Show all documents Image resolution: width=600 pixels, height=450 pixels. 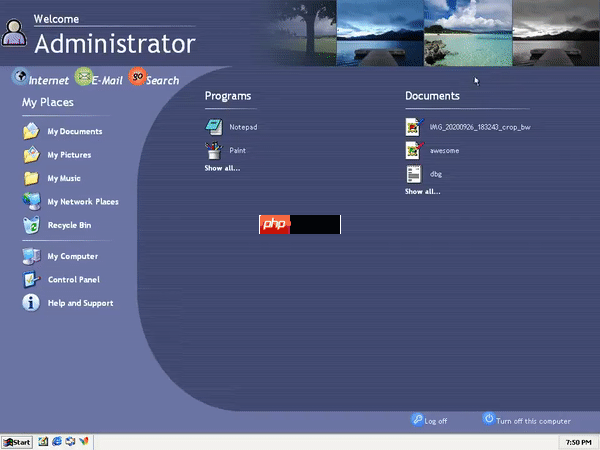(422, 191)
